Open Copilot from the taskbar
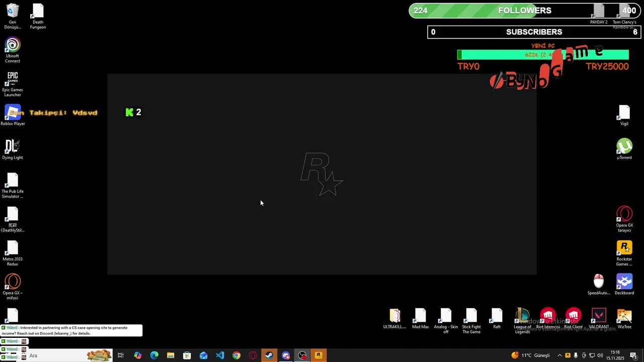644x362 pixels. point(137,355)
